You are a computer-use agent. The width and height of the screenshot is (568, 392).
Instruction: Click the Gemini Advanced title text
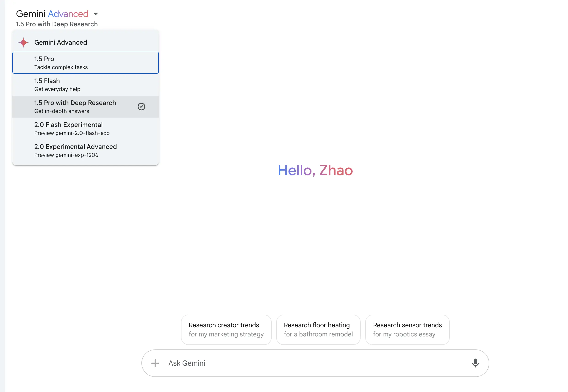pos(52,14)
